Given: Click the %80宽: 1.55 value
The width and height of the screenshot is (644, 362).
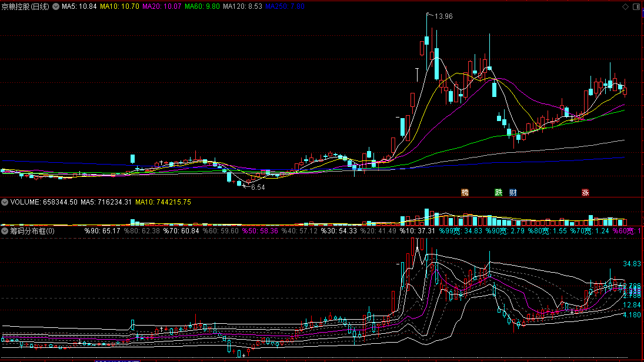Looking at the screenshot, I should 548,231.
